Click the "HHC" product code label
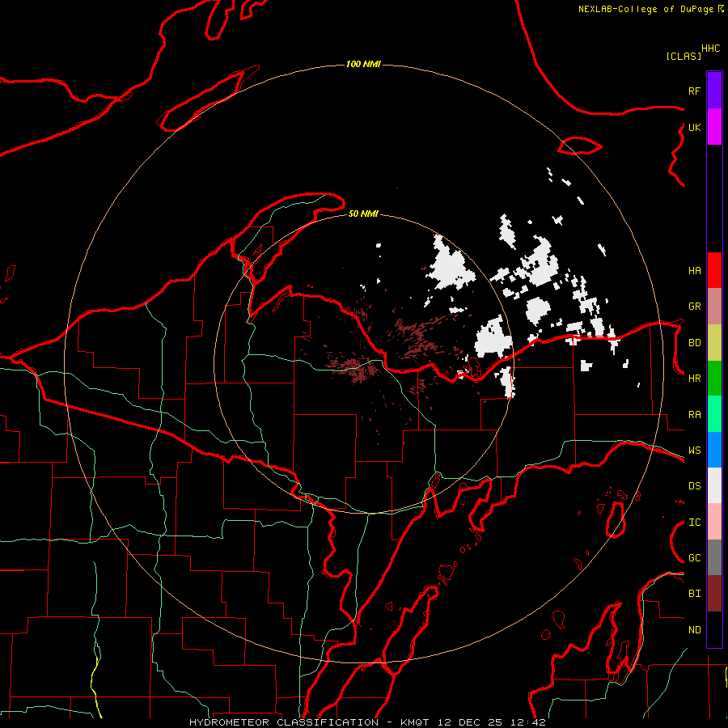The height and width of the screenshot is (728, 728). pos(710,49)
